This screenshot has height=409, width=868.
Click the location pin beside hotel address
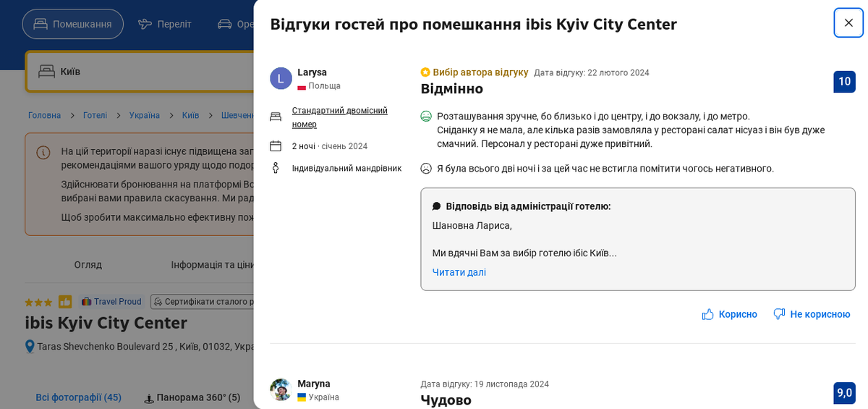[x=30, y=347]
